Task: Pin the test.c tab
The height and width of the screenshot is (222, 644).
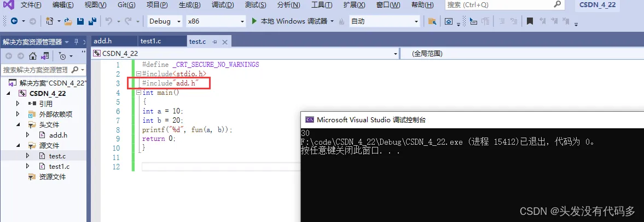Action: (215, 42)
